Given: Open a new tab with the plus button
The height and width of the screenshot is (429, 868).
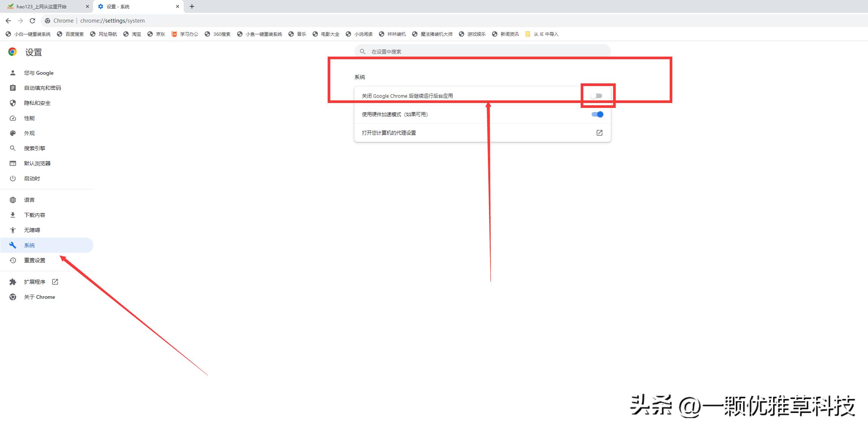Looking at the screenshot, I should 192,6.
